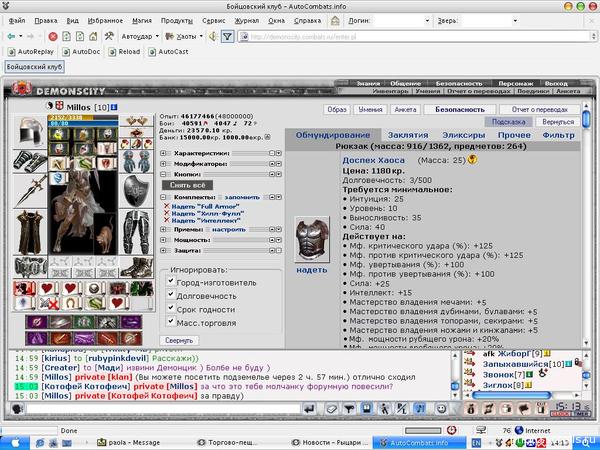
Task: Click the equipped shield slot icon
Action: pyautogui.click(x=137, y=191)
